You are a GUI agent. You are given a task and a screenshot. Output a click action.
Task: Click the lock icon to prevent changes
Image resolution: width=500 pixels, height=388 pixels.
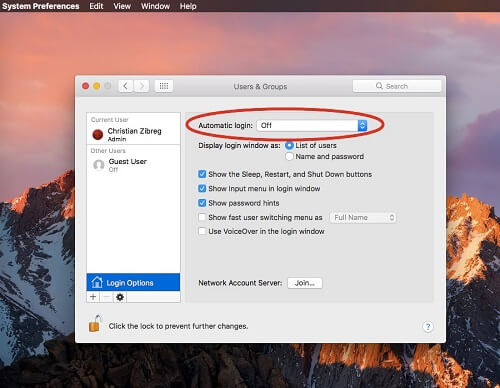tap(95, 324)
